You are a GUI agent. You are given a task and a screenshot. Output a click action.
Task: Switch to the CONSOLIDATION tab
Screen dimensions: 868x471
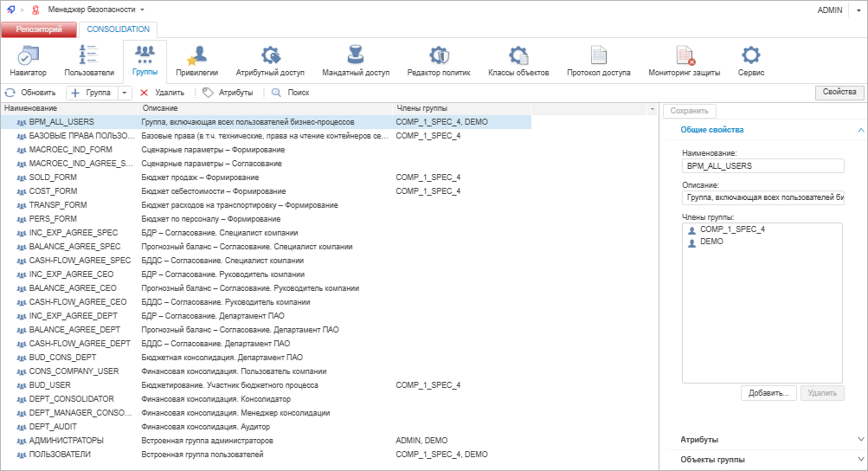pos(118,29)
